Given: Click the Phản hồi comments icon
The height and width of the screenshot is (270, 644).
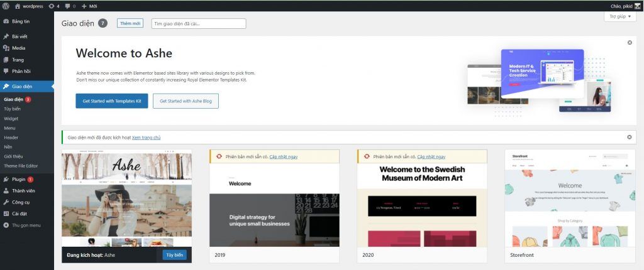Looking at the screenshot, I should [6, 71].
